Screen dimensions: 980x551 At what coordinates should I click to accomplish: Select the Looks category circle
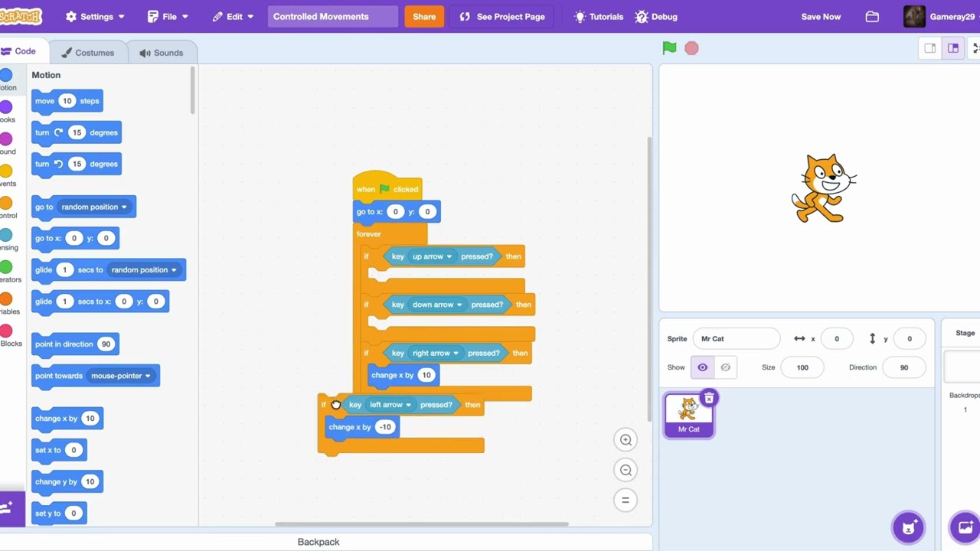(x=6, y=107)
